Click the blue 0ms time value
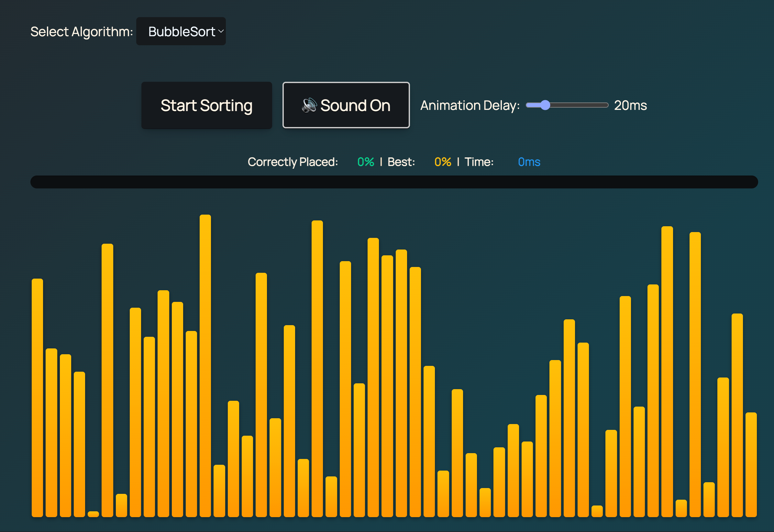Screen dimensions: 774x532 point(529,162)
